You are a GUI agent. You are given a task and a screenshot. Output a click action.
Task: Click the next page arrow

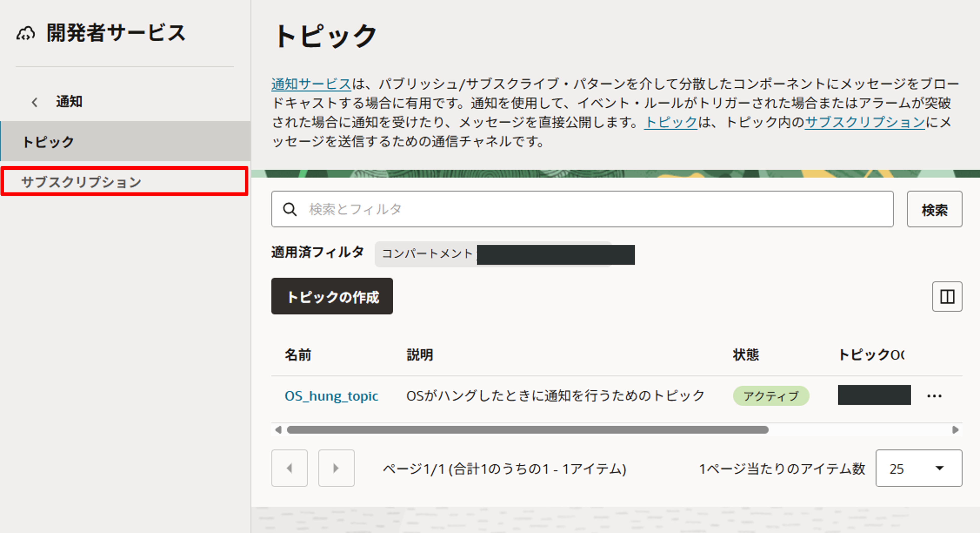pos(336,468)
